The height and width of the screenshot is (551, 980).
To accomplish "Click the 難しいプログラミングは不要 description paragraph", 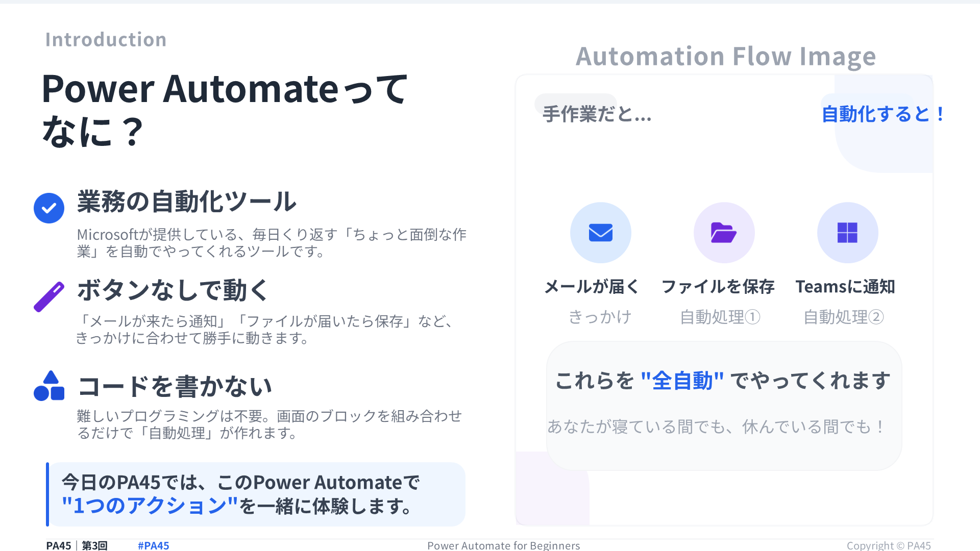I will click(x=269, y=424).
